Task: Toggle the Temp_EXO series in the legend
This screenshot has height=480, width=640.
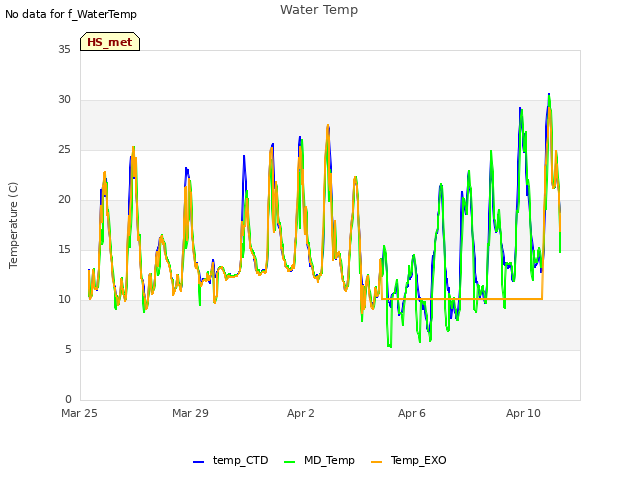Action: tap(409, 460)
